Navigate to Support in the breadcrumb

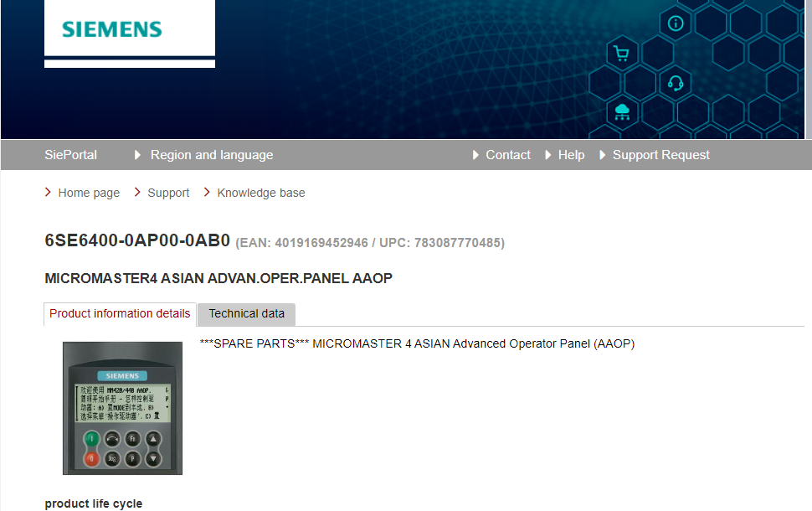click(x=168, y=193)
